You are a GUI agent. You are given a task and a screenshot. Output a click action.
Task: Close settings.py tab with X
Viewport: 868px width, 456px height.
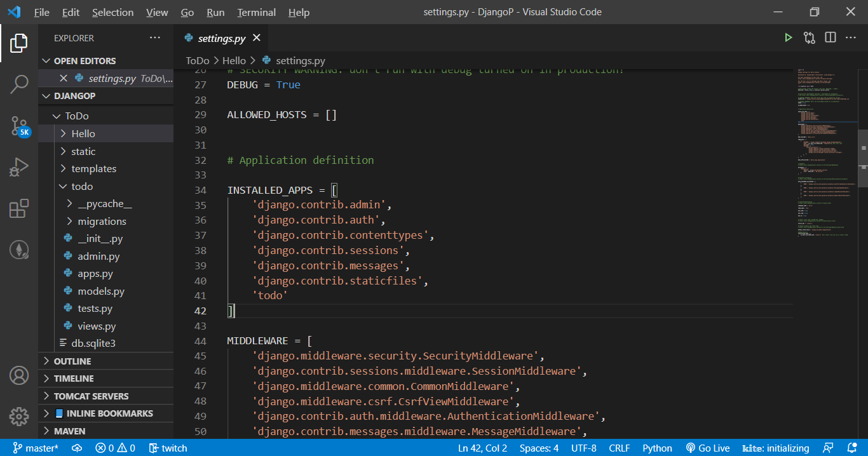257,38
